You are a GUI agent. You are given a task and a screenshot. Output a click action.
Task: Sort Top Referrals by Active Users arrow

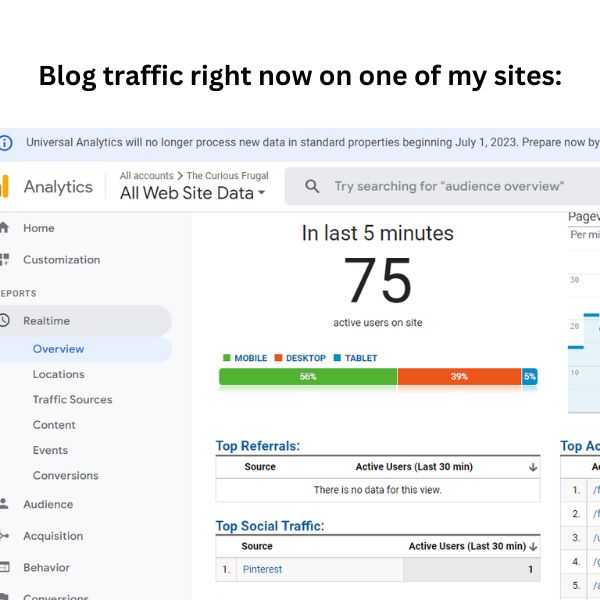533,467
